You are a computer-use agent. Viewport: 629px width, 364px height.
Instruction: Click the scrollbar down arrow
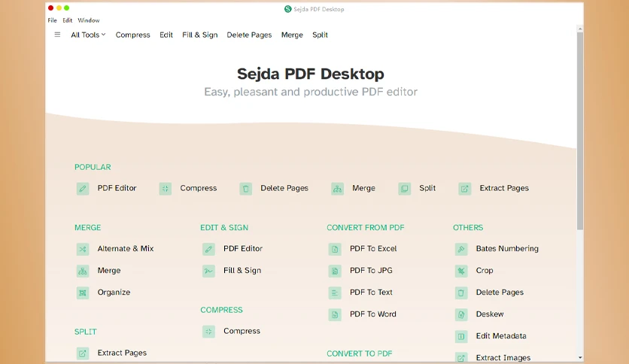coord(580,357)
